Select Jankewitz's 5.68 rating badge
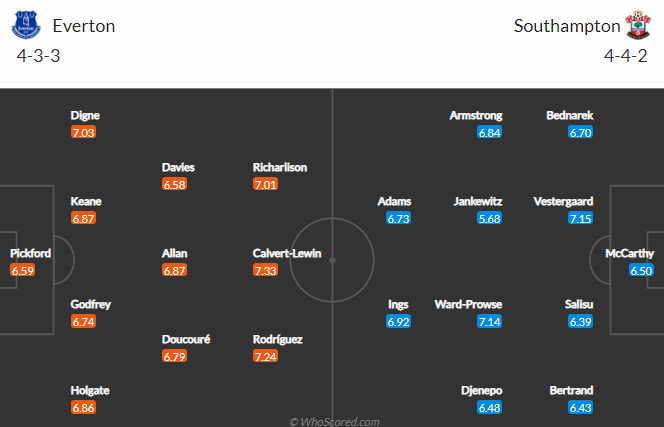The height and width of the screenshot is (427, 664). 490,219
